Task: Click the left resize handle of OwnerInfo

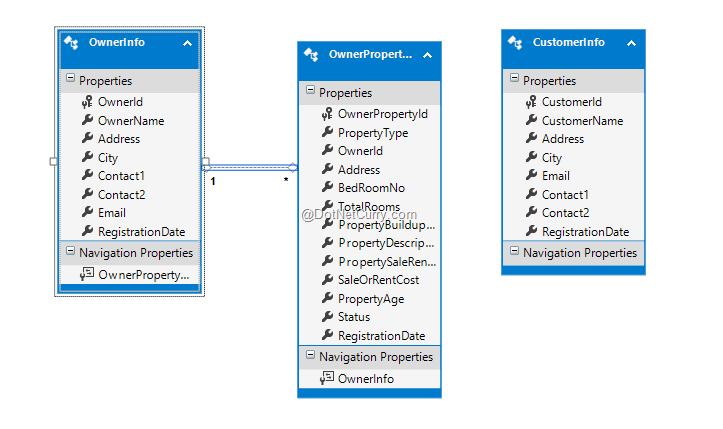Action: [54, 160]
